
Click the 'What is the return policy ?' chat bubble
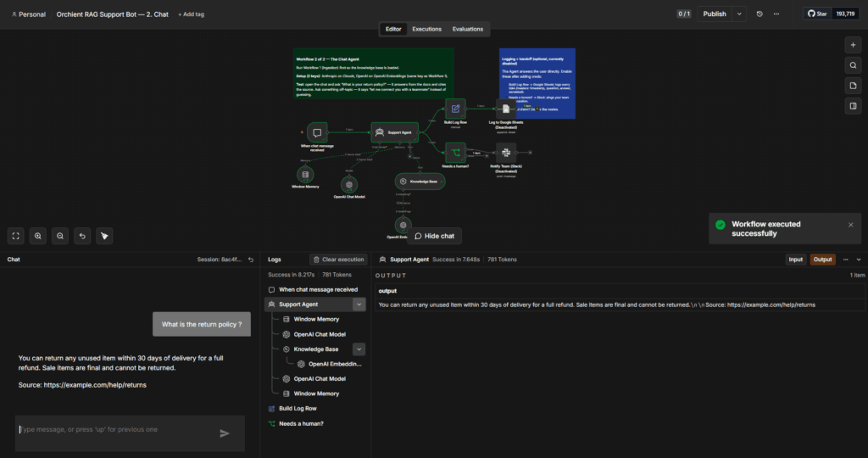point(202,324)
